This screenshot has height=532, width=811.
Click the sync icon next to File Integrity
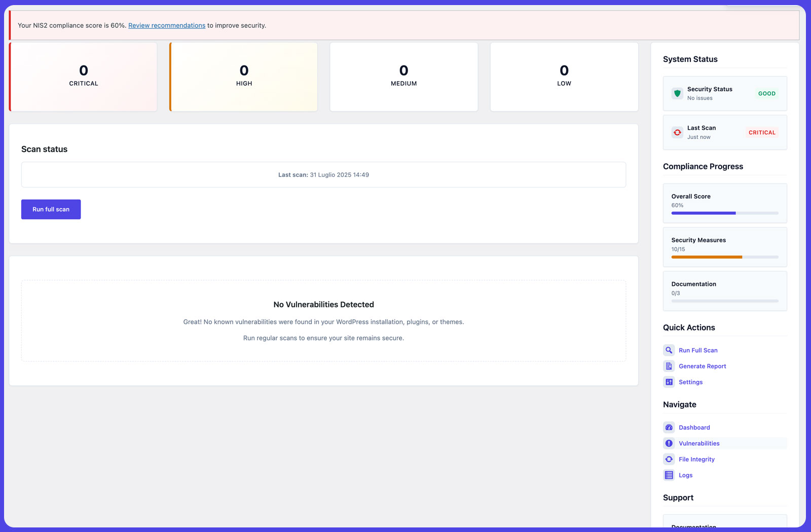pos(669,459)
